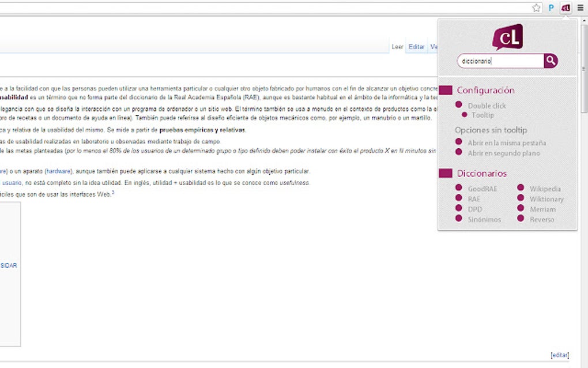
Task: Switch to the Leer tab
Action: pos(397,47)
